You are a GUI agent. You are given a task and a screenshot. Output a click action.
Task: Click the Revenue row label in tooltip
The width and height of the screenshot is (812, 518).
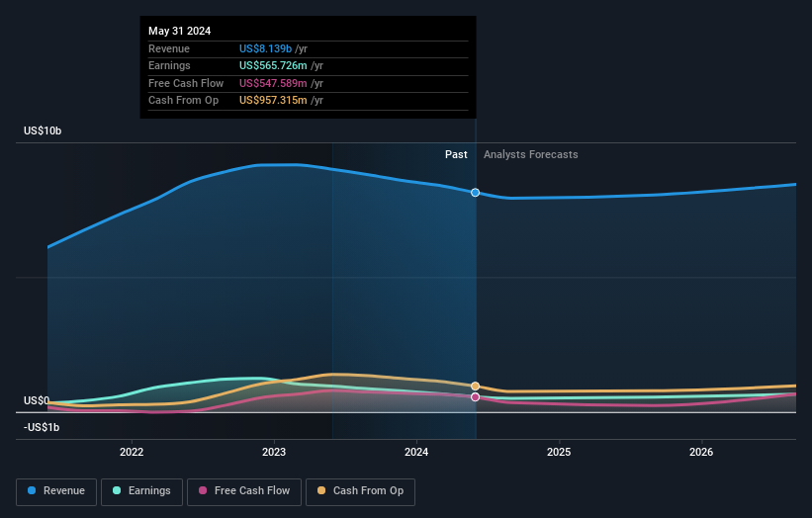click(169, 48)
